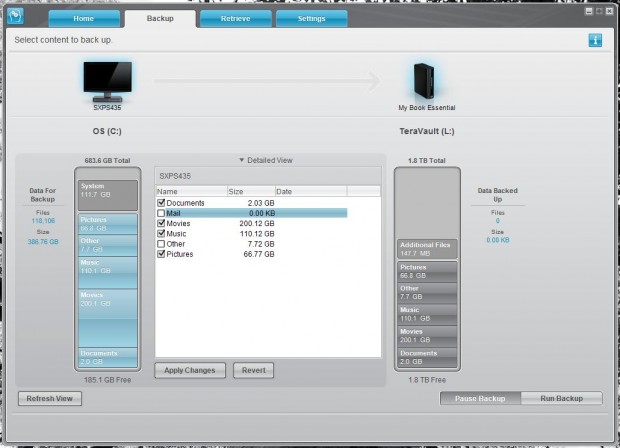
Task: Open the Settings tab
Action: [310, 18]
